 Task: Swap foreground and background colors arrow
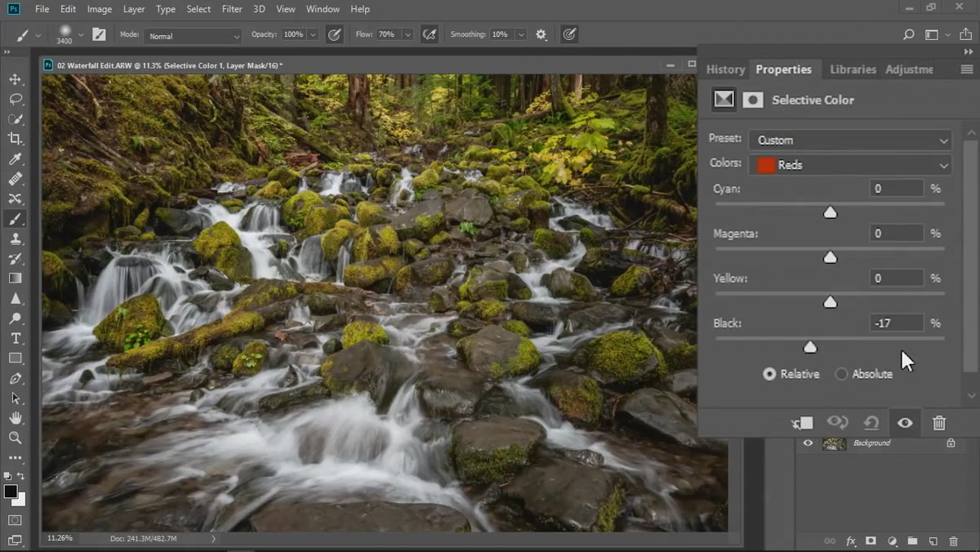click(21, 475)
